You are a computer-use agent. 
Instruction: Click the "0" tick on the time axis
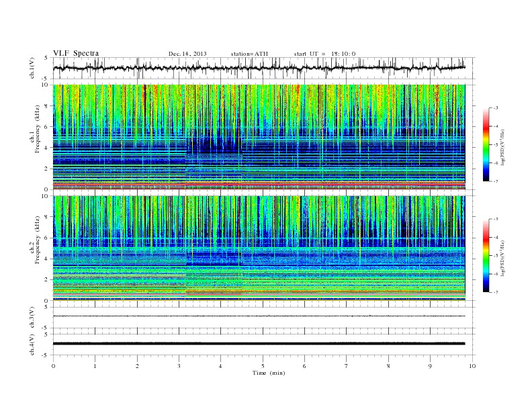[53, 366]
